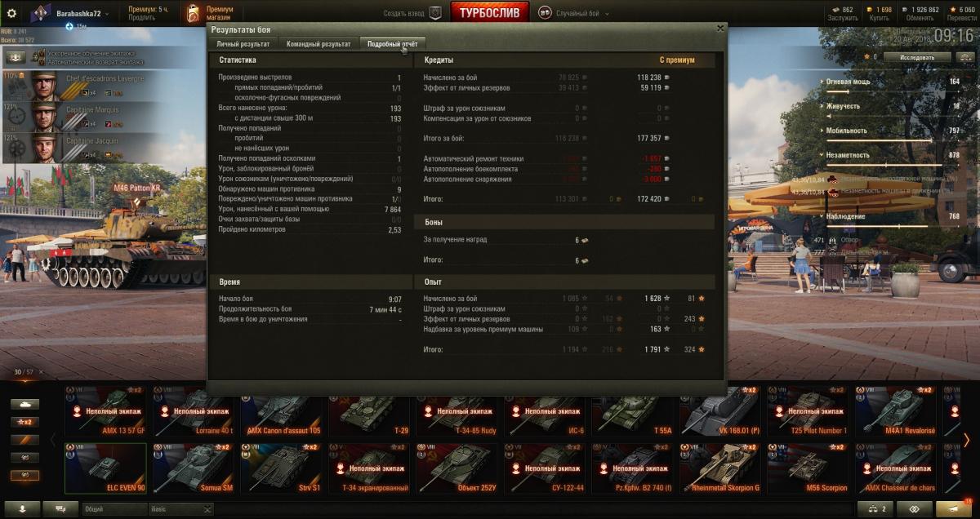Collapse the Незаметность parameter group

pyautogui.click(x=822, y=154)
